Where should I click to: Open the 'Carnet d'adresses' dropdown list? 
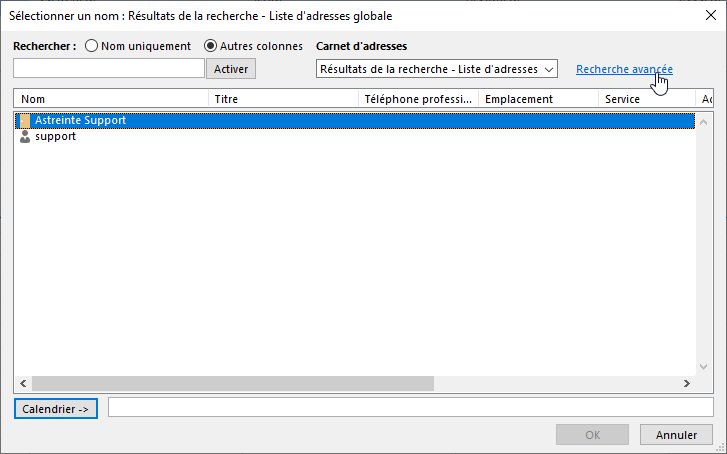click(x=436, y=69)
